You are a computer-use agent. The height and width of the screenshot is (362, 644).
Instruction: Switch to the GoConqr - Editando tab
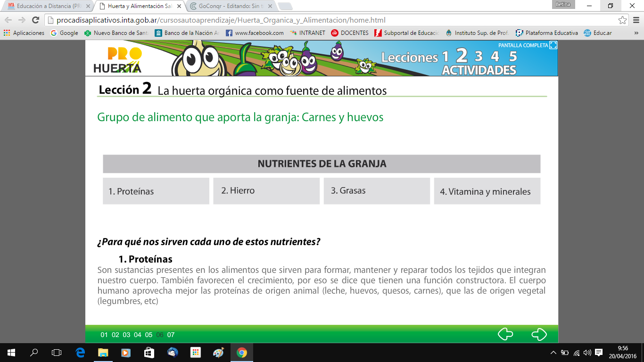[229, 6]
